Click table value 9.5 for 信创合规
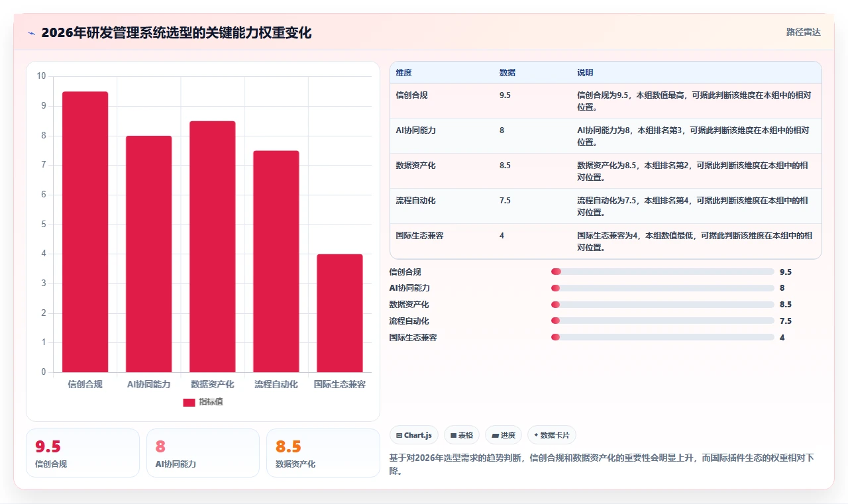 (505, 95)
